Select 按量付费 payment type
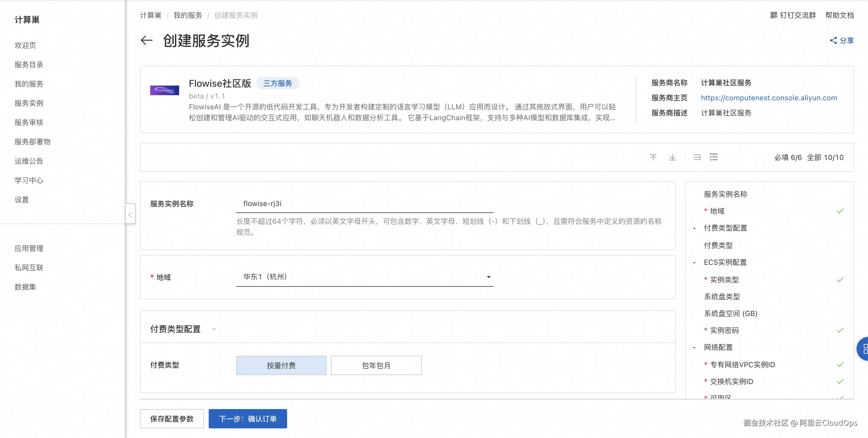Screen dimensions: 868x438 (281, 365)
